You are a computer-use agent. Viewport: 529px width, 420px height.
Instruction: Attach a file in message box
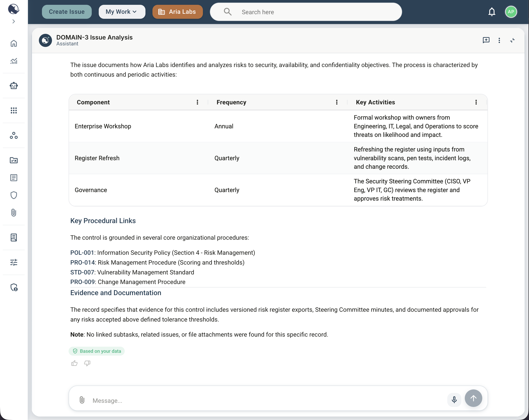click(x=82, y=400)
